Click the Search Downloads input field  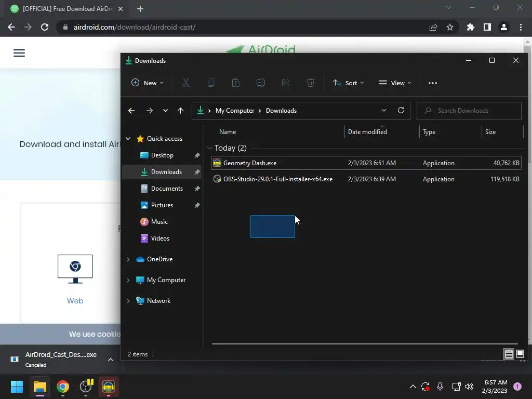coord(469,111)
